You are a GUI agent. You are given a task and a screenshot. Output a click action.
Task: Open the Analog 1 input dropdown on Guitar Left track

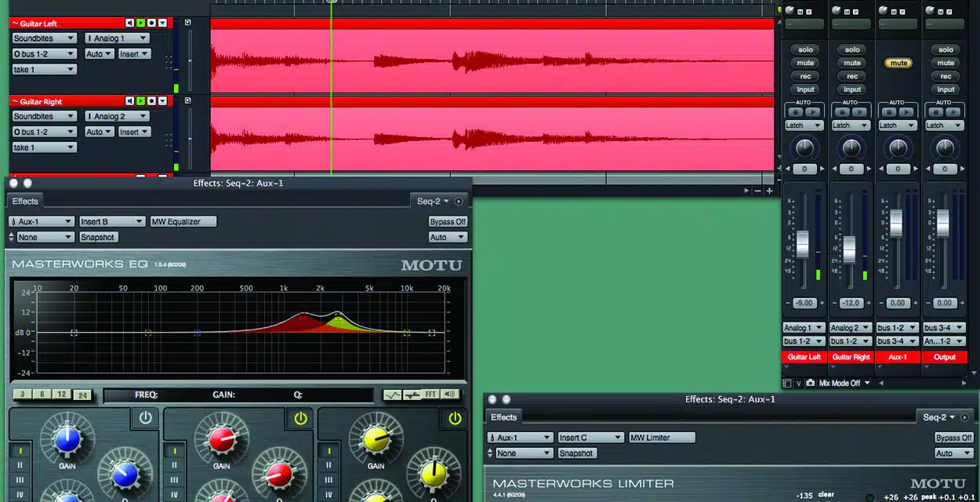coord(117,38)
